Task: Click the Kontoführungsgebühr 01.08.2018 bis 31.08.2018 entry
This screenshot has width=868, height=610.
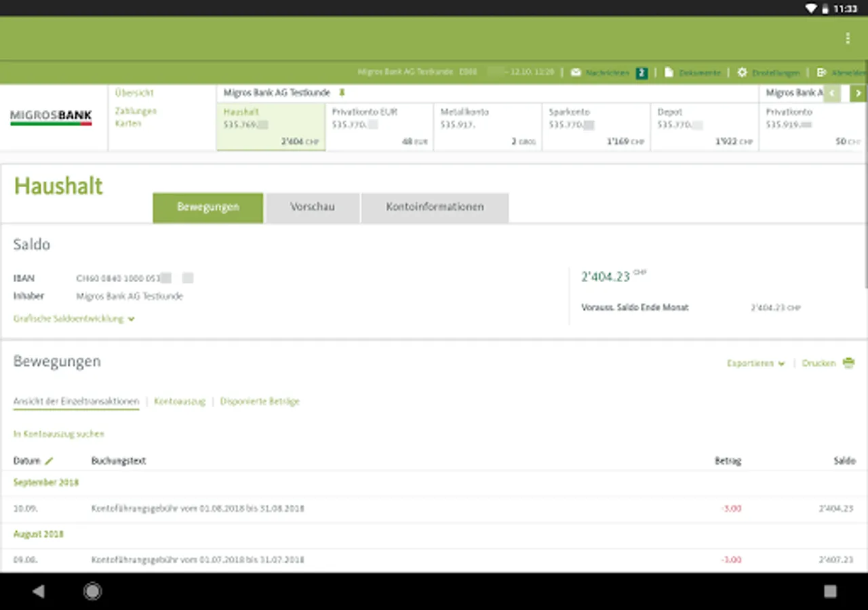Action: click(434, 508)
